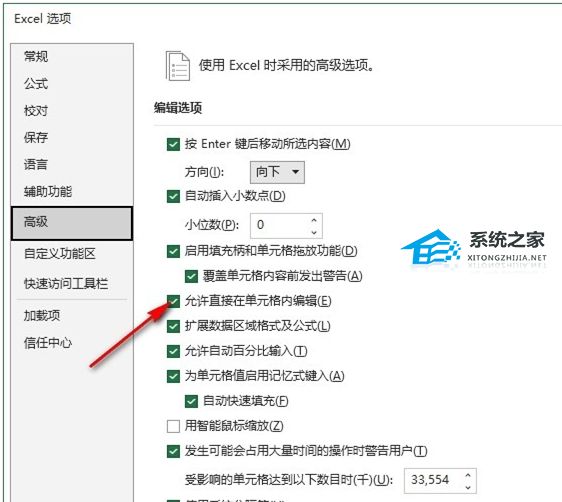
Task: Click the 编辑选项 section heading
Action: coord(178,107)
